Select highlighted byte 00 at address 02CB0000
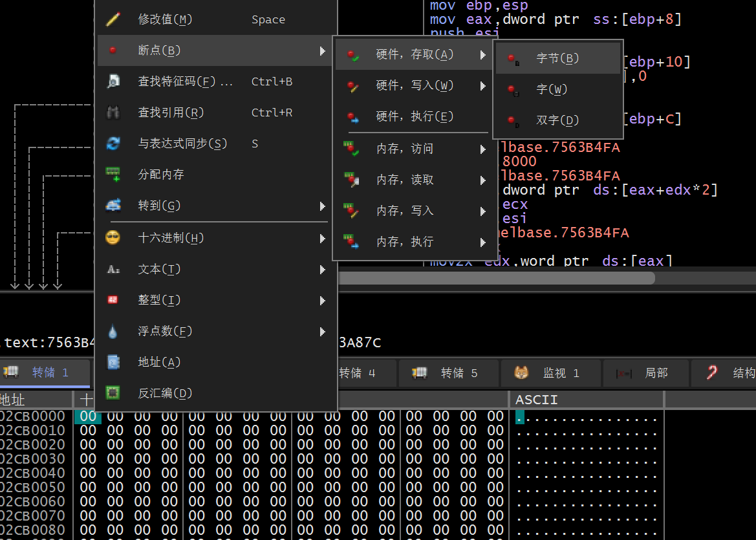Viewport: 756px width, 540px height. tap(88, 416)
